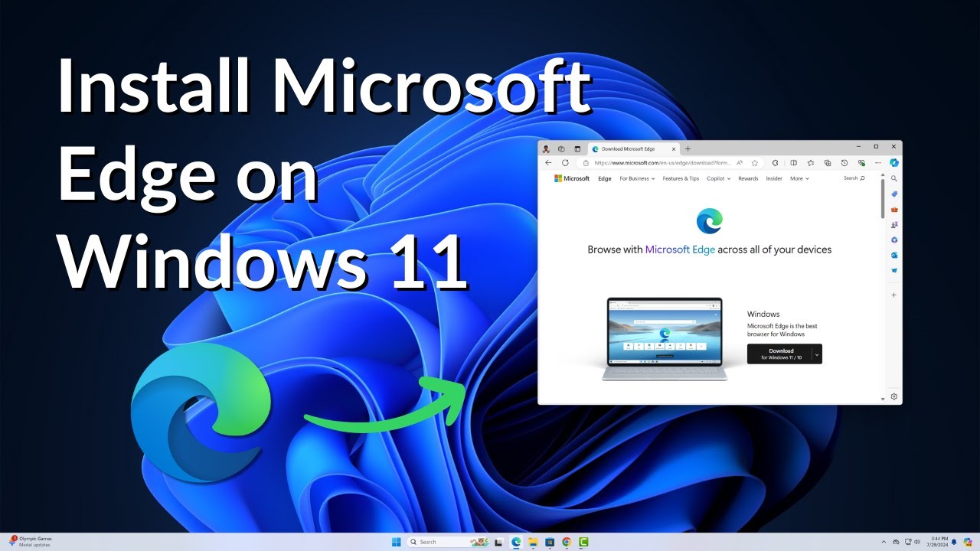Click the webpage vertical scrollbar thumb
The height and width of the screenshot is (551, 980).
(883, 198)
